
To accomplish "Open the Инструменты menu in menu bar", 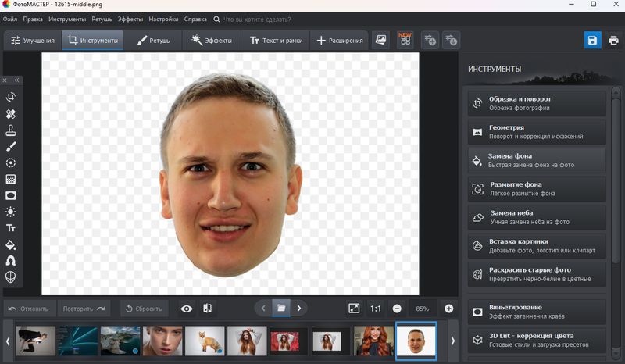I will pyautogui.click(x=67, y=19).
